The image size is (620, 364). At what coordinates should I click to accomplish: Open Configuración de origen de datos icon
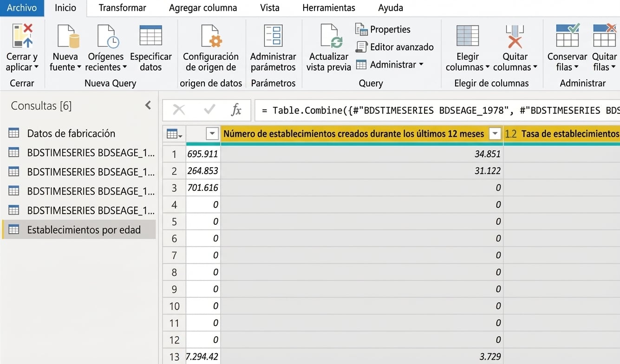point(211,36)
